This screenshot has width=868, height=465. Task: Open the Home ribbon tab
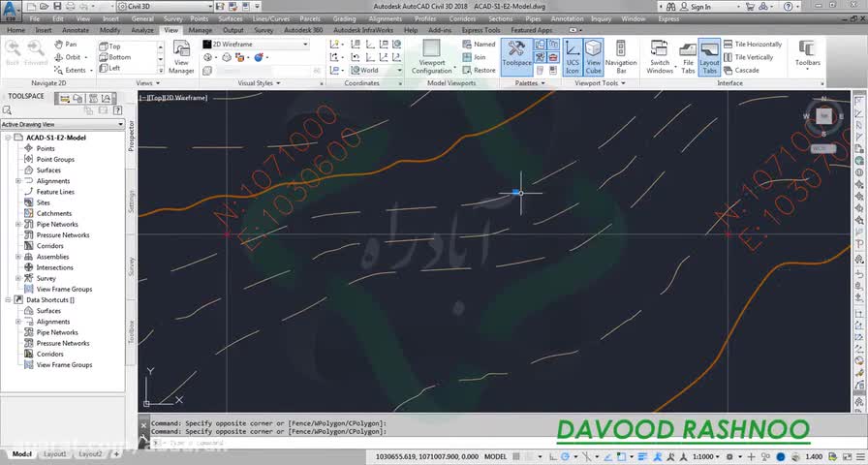(x=15, y=30)
